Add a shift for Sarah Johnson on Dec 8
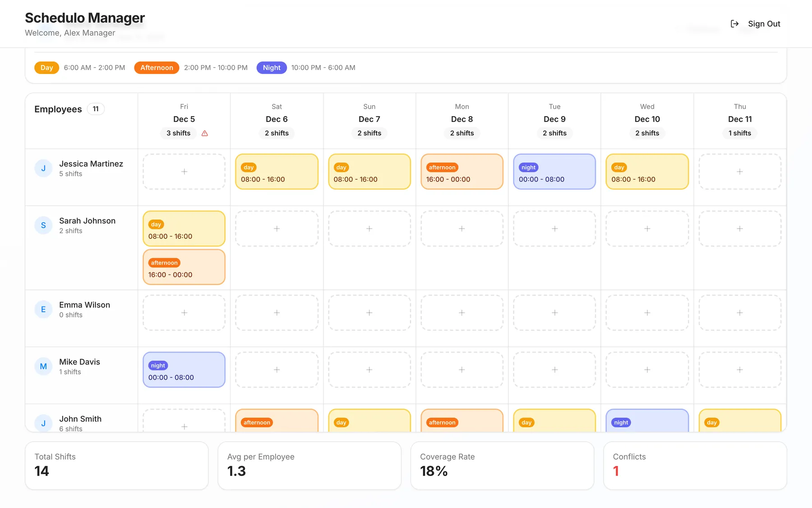This screenshot has width=812, height=508. point(462,228)
